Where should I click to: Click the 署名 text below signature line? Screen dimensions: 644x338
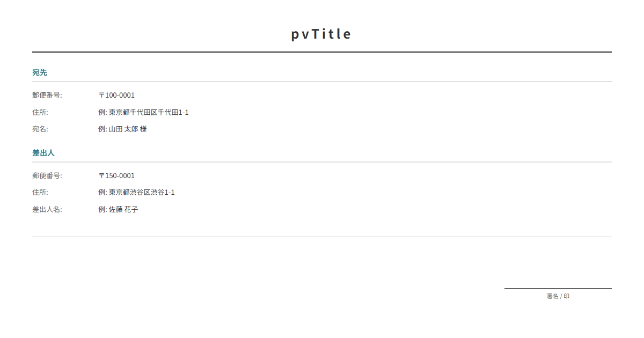click(553, 296)
